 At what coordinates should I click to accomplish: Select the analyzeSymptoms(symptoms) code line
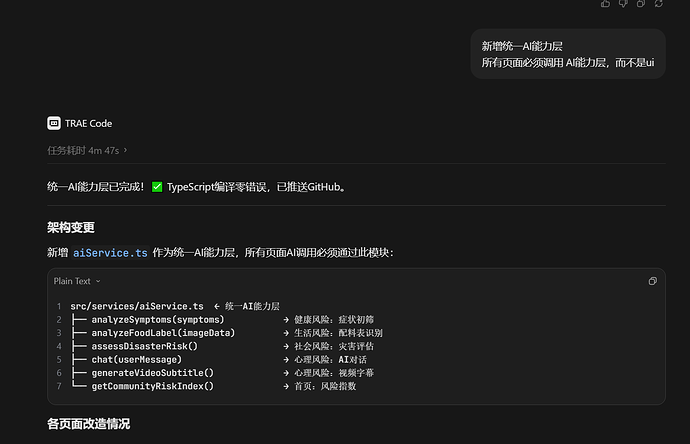tap(158, 319)
